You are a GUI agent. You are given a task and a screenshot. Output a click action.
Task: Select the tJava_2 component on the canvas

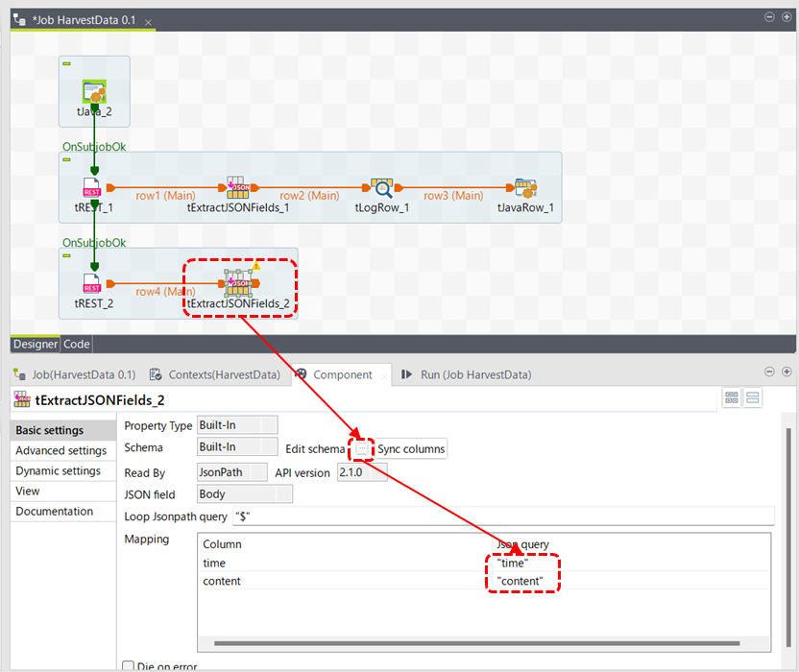tap(93, 91)
